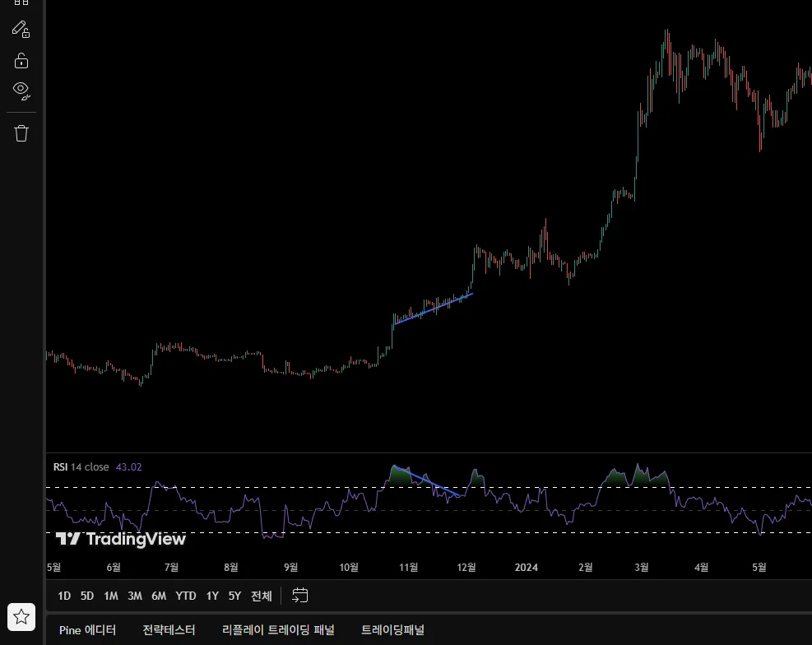This screenshot has width=812, height=645.
Task: Click the TradingView logo watermark
Action: coord(121,539)
